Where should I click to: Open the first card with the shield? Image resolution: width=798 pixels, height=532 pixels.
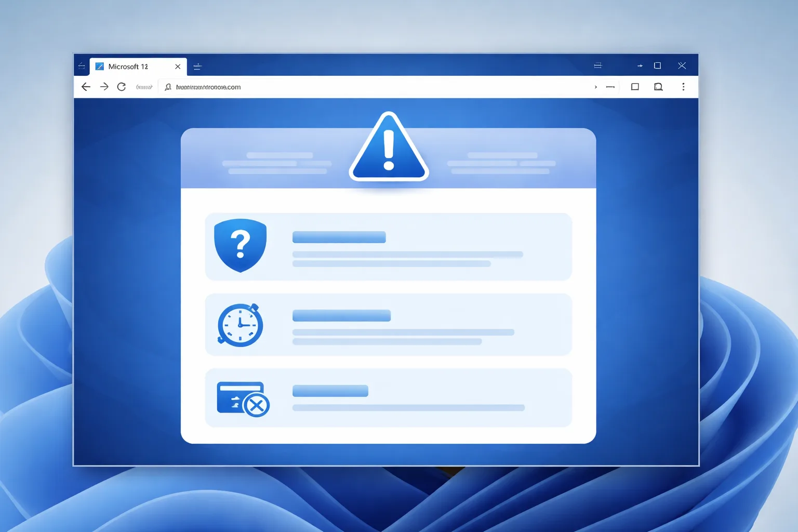tap(389, 247)
